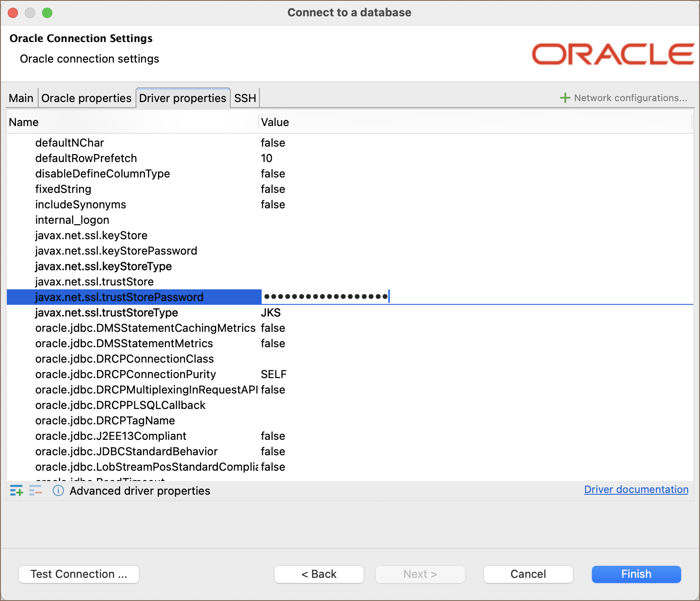Click the Oracle logo
700x601 pixels.
point(612,54)
